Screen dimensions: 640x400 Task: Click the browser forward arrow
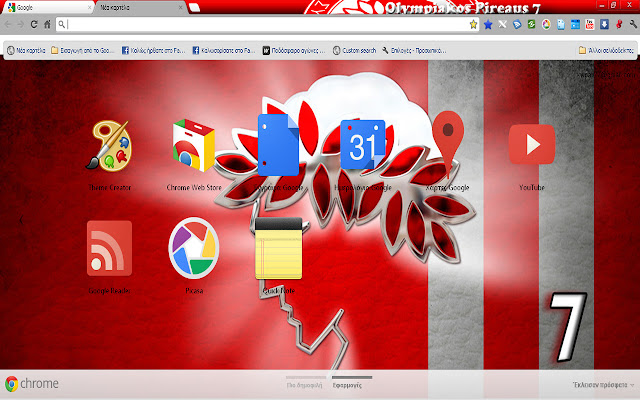tap(20, 24)
